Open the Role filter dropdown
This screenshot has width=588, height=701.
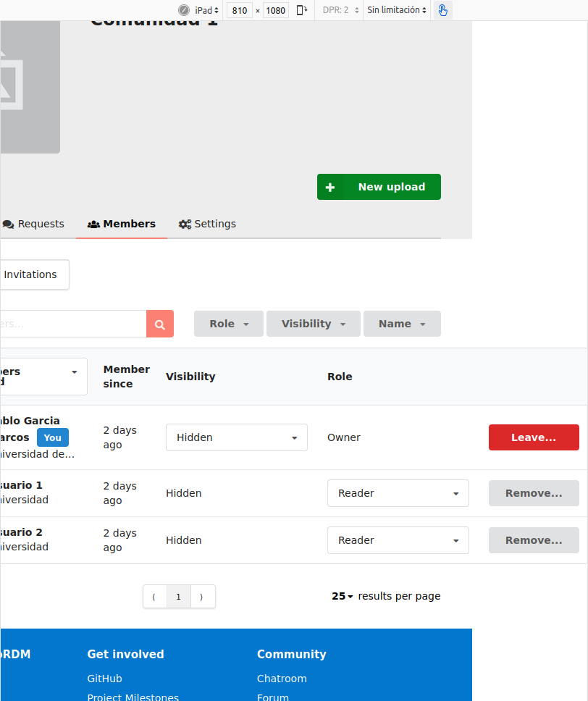228,324
